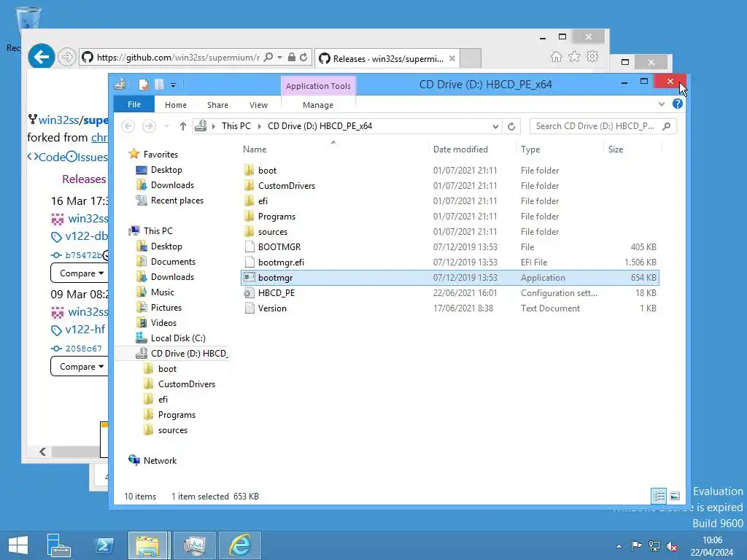Open the File ribbon tab

point(134,104)
